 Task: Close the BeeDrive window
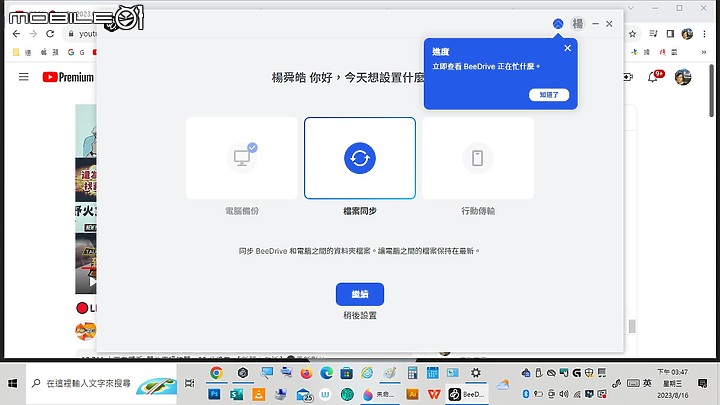click(x=609, y=23)
